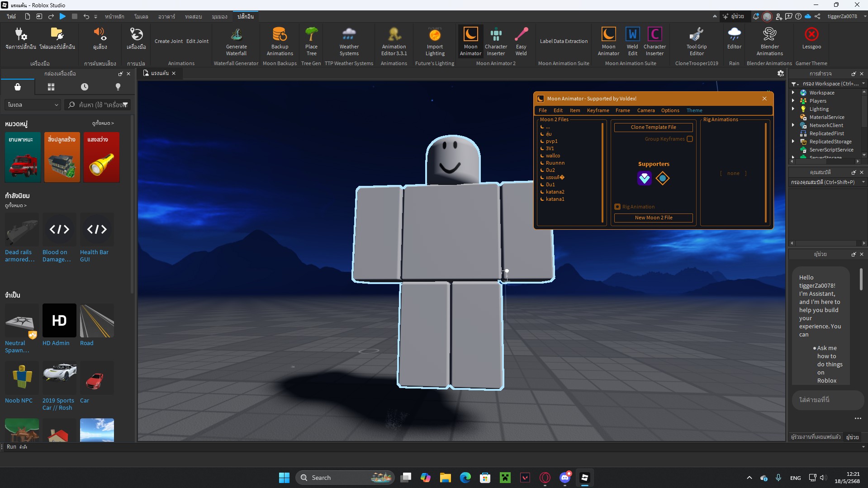Screen dimensions: 868x488
Task: Click the Edit Joint button
Action: point(197,41)
